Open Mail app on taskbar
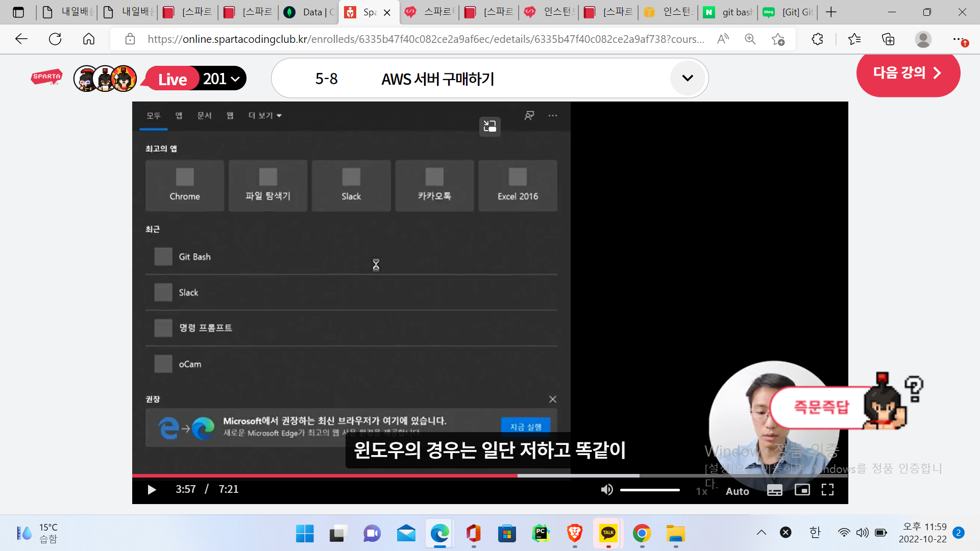The width and height of the screenshot is (980, 551). tap(406, 534)
